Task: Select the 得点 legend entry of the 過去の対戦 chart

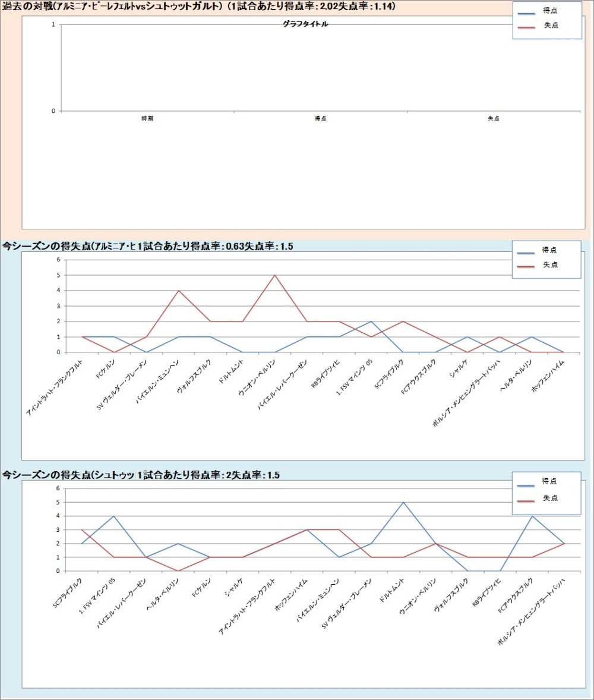Action: pos(550,11)
